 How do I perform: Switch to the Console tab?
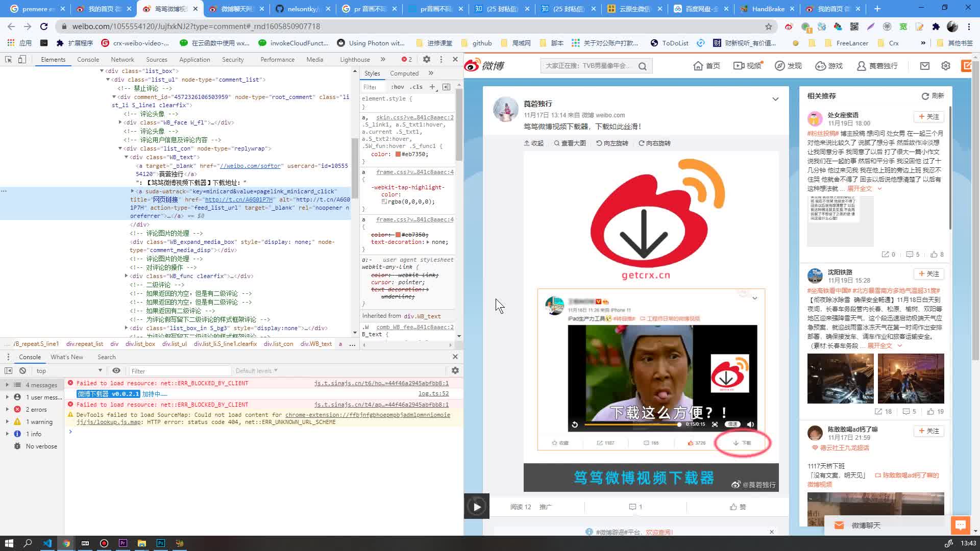88,60
